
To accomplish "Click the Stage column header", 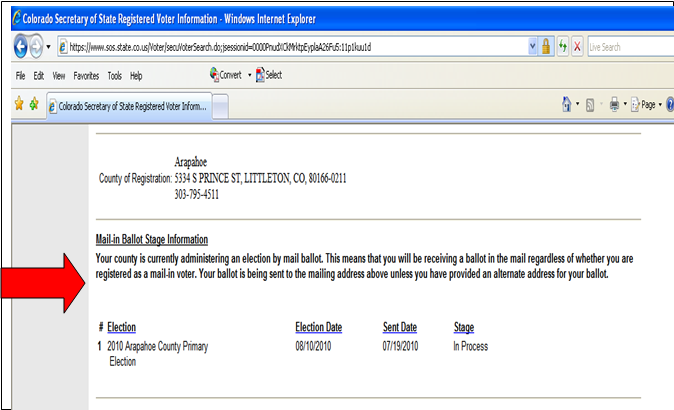I will pyautogui.click(x=464, y=327).
